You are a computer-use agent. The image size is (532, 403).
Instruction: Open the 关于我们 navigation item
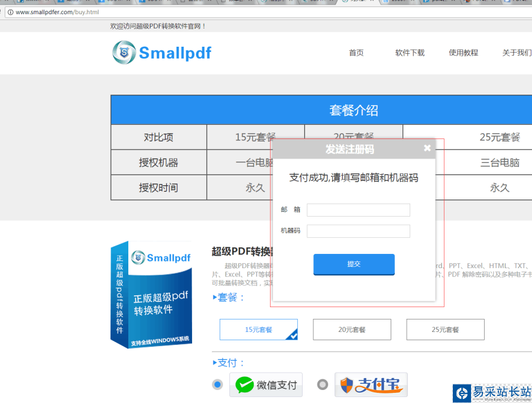coord(517,53)
